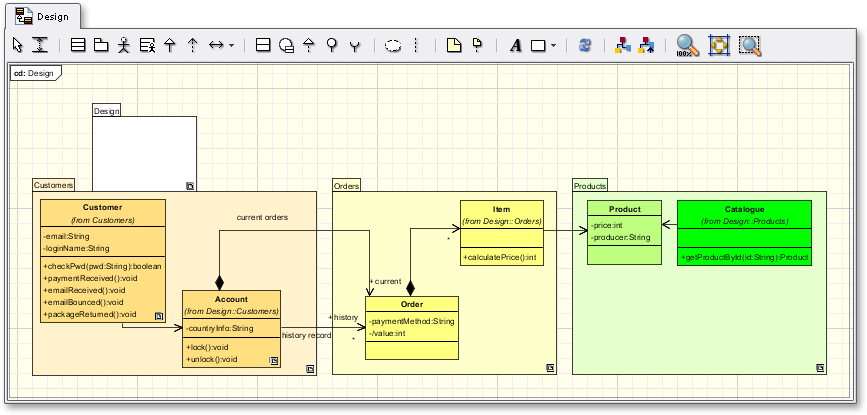This screenshot has width=867, height=415.
Task: Zoom diagram to 100%
Action: (x=686, y=45)
